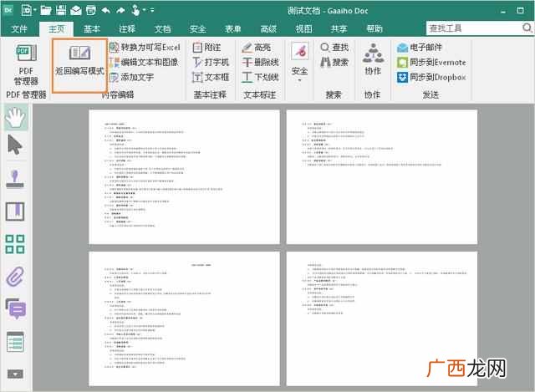Click 转换为可写Excel

click(x=145, y=47)
